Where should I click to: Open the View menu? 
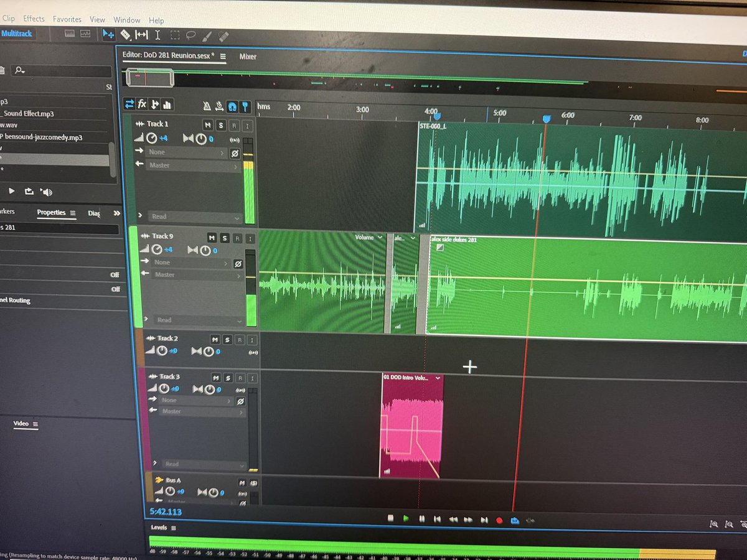point(97,20)
